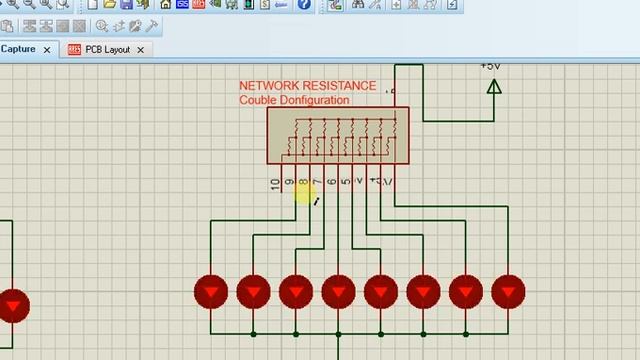
Task: Click the Decompose hammer icon
Action: point(151,26)
